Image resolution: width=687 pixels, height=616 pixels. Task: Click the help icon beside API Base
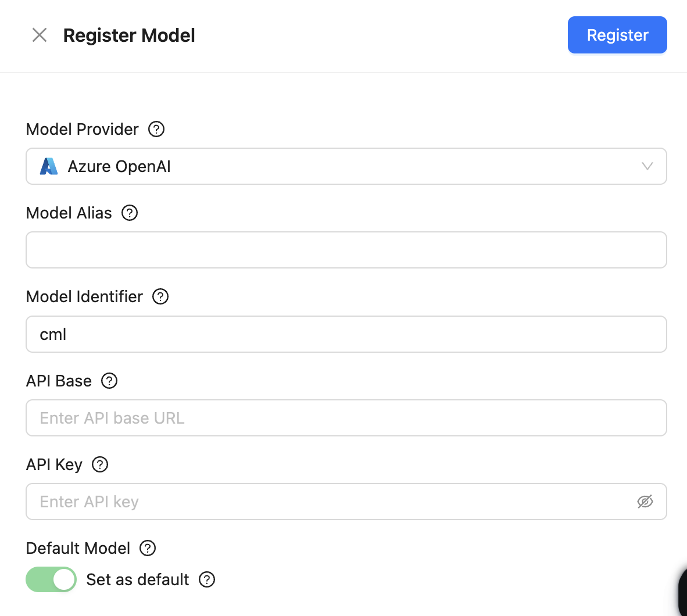point(109,381)
